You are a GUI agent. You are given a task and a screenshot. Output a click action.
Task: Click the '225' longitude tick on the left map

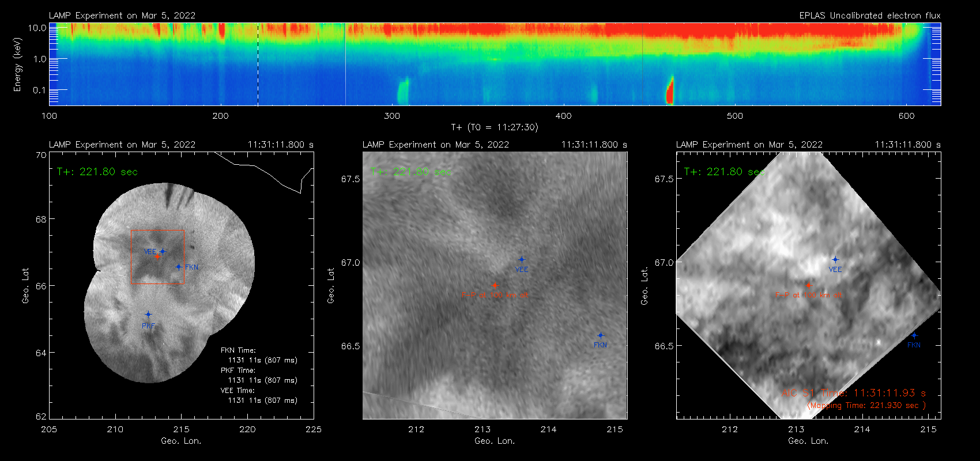click(314, 429)
